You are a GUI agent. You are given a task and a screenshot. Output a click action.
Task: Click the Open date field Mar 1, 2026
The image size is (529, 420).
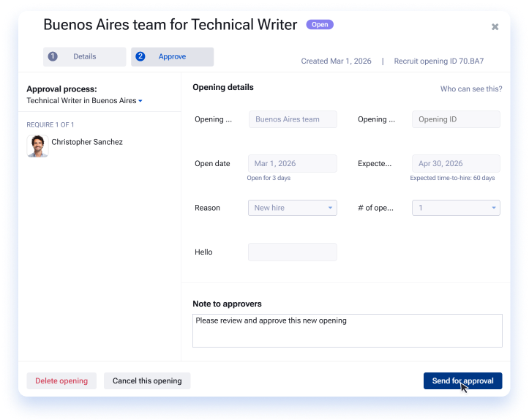[292, 164]
